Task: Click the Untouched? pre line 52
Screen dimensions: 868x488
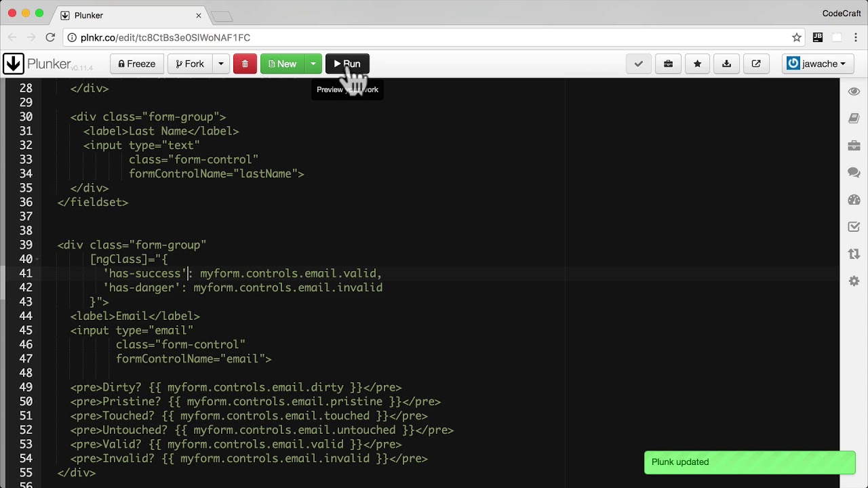Action: point(262,430)
